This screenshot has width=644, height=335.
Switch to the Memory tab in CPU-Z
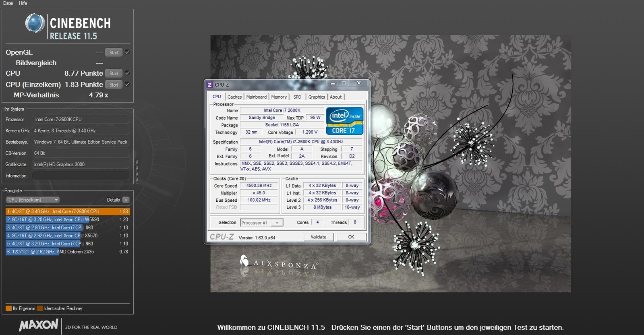click(279, 97)
